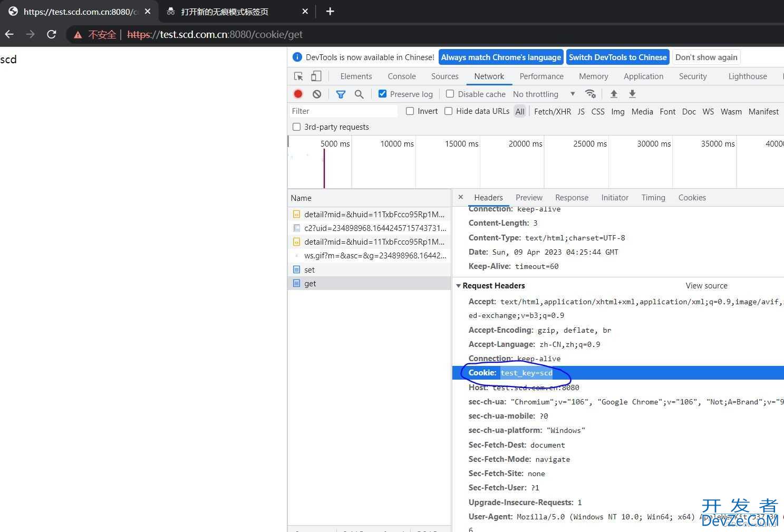Open a new browser tab with plus
This screenshot has height=532, width=784.
pos(330,12)
